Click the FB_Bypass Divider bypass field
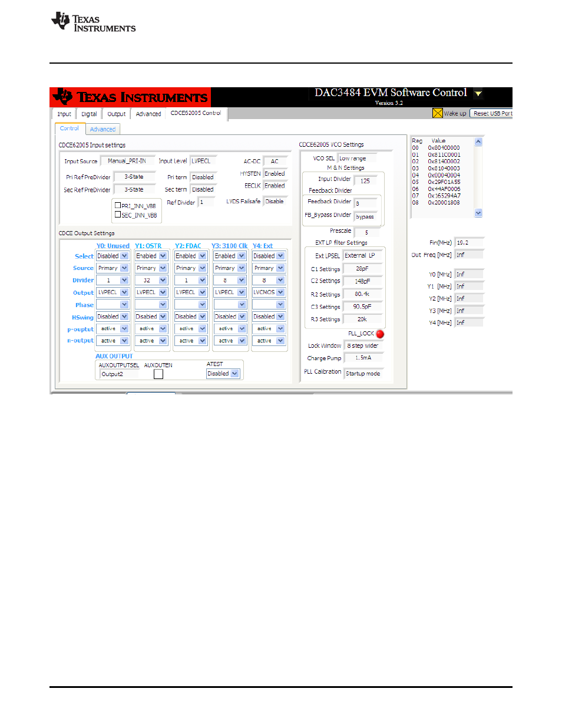 366,217
